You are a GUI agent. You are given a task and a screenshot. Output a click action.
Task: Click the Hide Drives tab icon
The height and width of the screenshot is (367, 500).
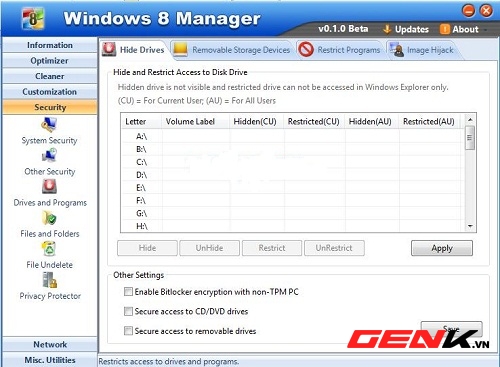pyautogui.click(x=109, y=49)
